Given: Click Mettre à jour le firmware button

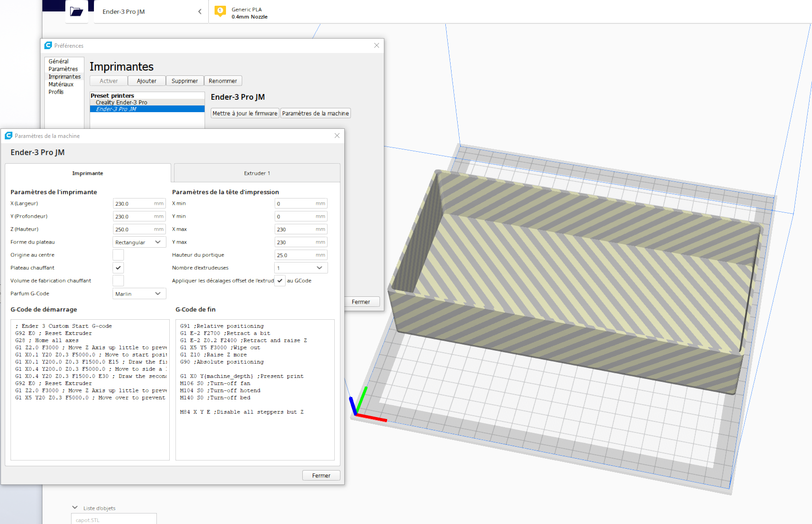Looking at the screenshot, I should (x=245, y=113).
